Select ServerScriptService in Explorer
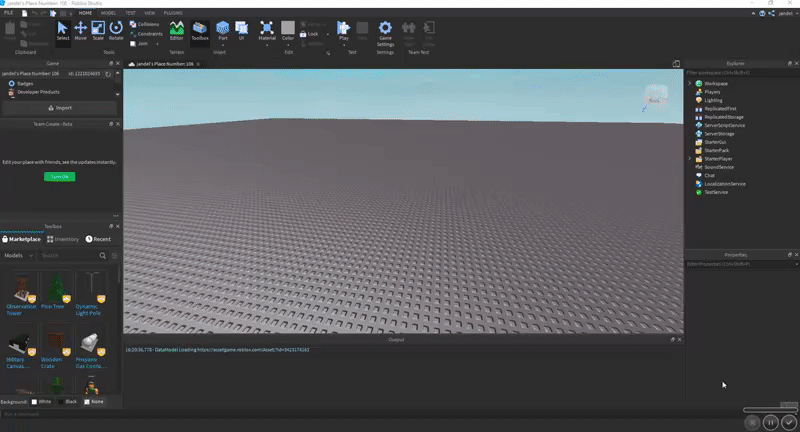Viewport: 800px width, 432px height. pyautogui.click(x=724, y=125)
